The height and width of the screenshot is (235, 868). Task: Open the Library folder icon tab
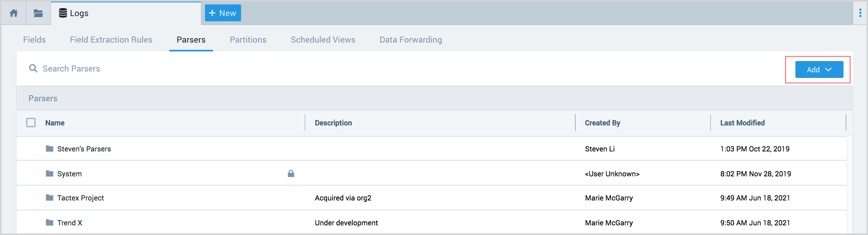[x=38, y=13]
